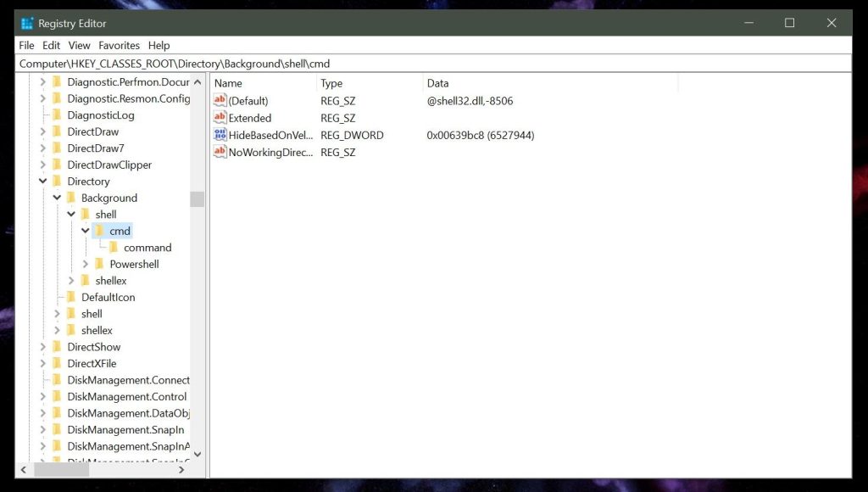Collapse the cmd key in the tree
The height and width of the screenshot is (492, 868).
[86, 231]
